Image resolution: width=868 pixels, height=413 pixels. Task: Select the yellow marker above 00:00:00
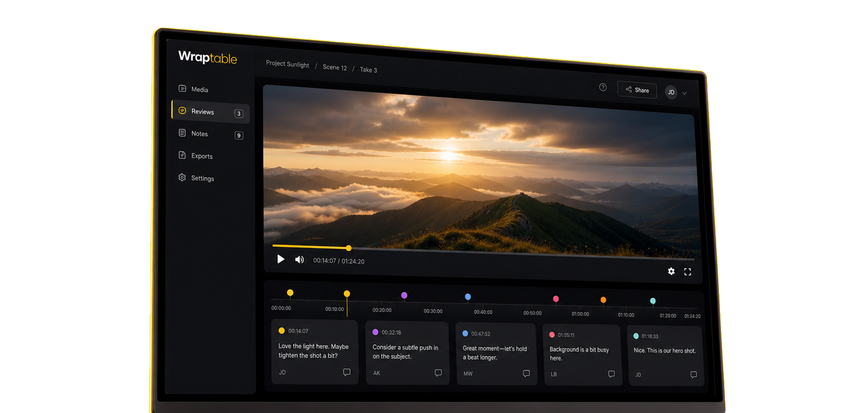[x=290, y=293]
